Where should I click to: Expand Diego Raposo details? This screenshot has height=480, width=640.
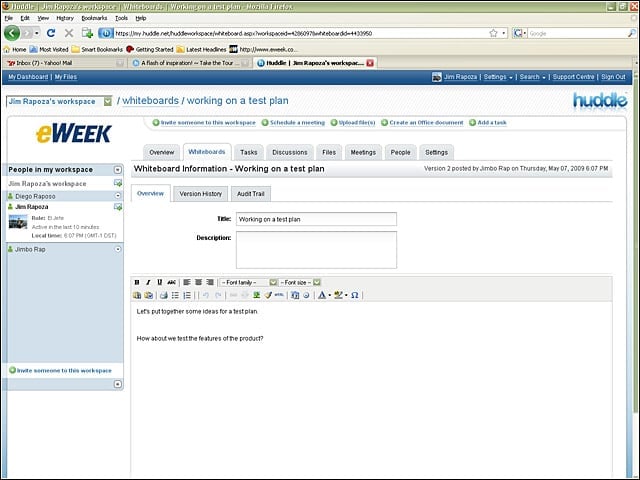coord(118,196)
